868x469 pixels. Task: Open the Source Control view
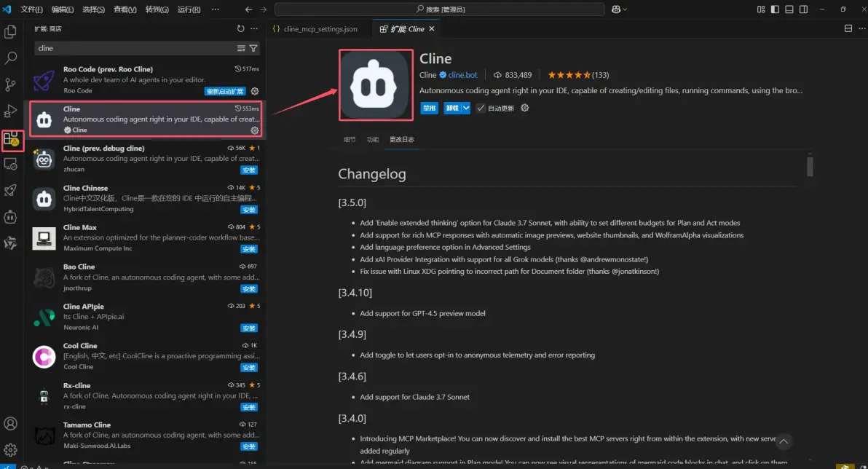coord(11,84)
